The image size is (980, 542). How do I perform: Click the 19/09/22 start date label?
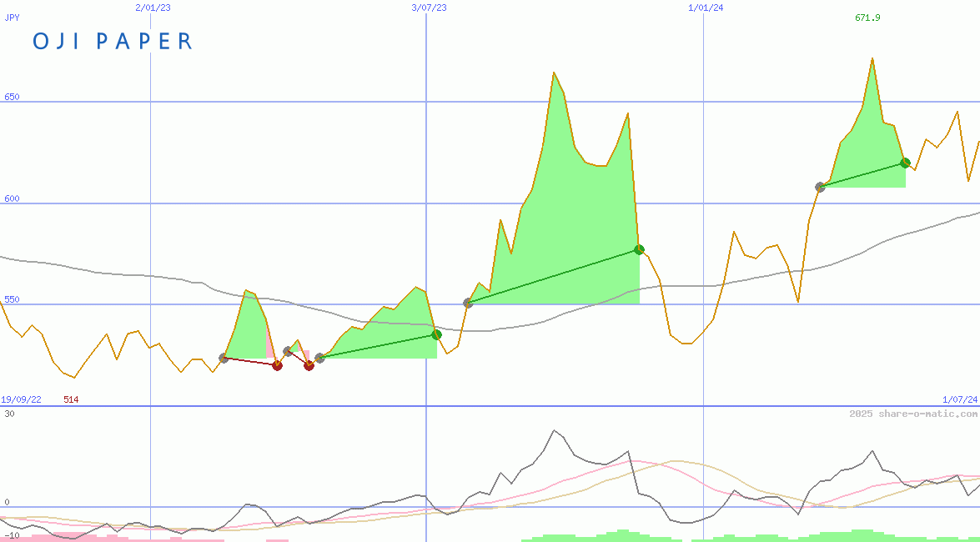21,399
